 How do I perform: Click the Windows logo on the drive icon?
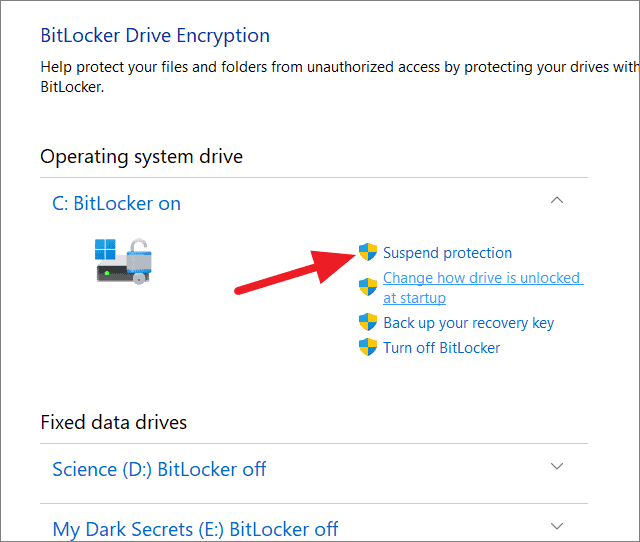click(x=105, y=249)
